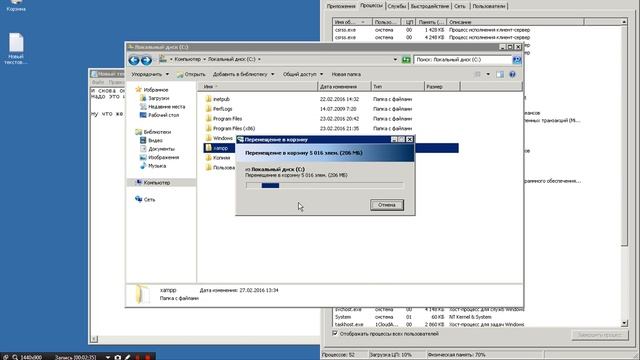The height and width of the screenshot is (360, 640).
Task: Cancel the move to recycle bin
Action: pos(387,205)
